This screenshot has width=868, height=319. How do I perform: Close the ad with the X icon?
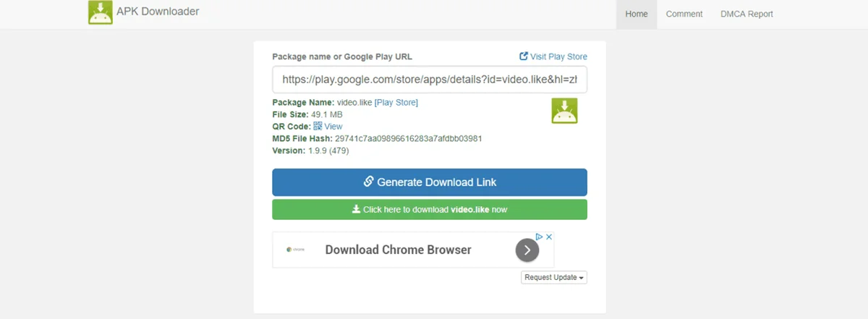pyautogui.click(x=549, y=237)
